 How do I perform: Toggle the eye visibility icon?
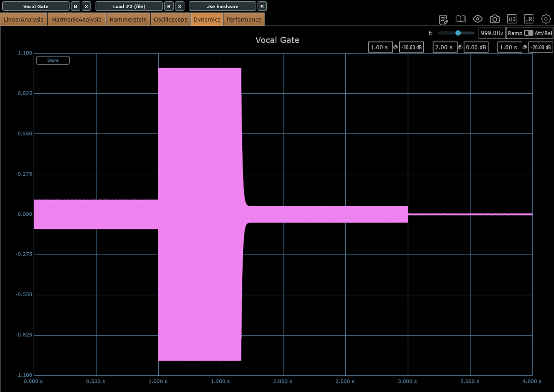[477, 19]
